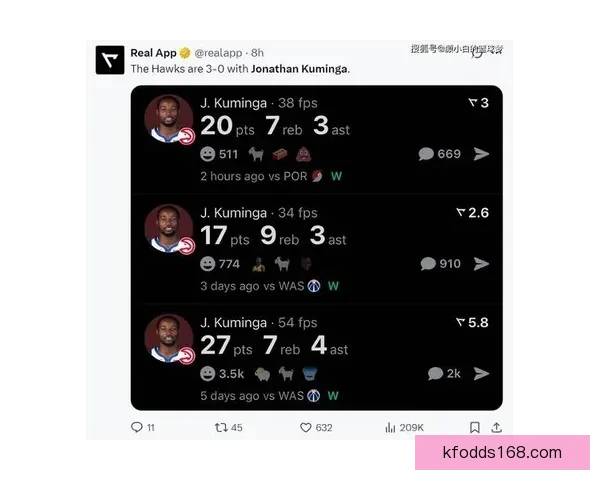Open the Kuminga avatar on the 54 fps card

click(x=169, y=338)
